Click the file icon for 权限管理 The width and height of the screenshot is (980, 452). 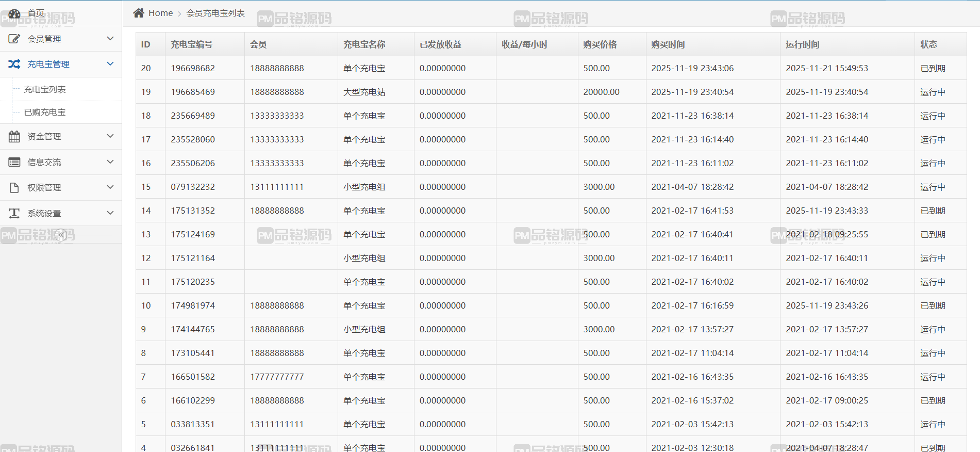(14, 187)
